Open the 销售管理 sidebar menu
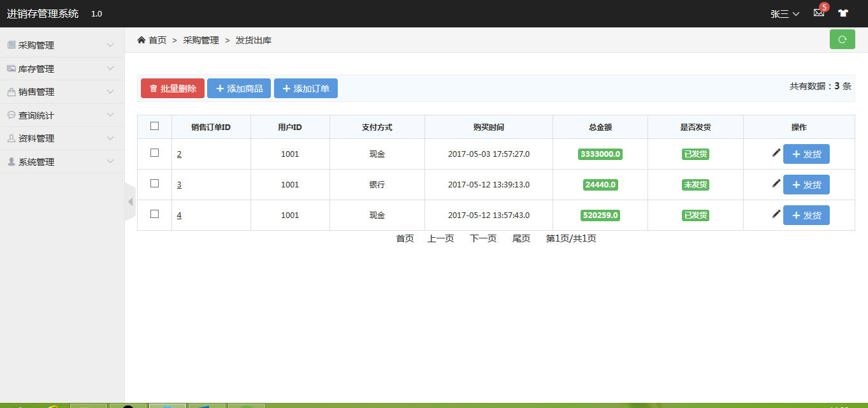The width and height of the screenshot is (868, 408). coord(62,92)
